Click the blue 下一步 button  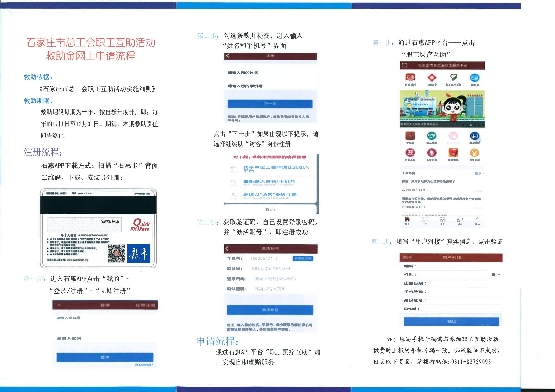tap(270, 104)
